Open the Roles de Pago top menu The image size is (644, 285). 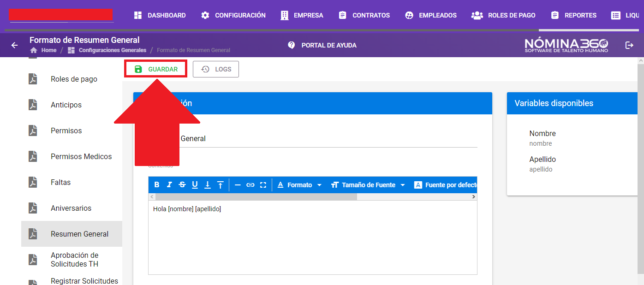[x=503, y=15]
